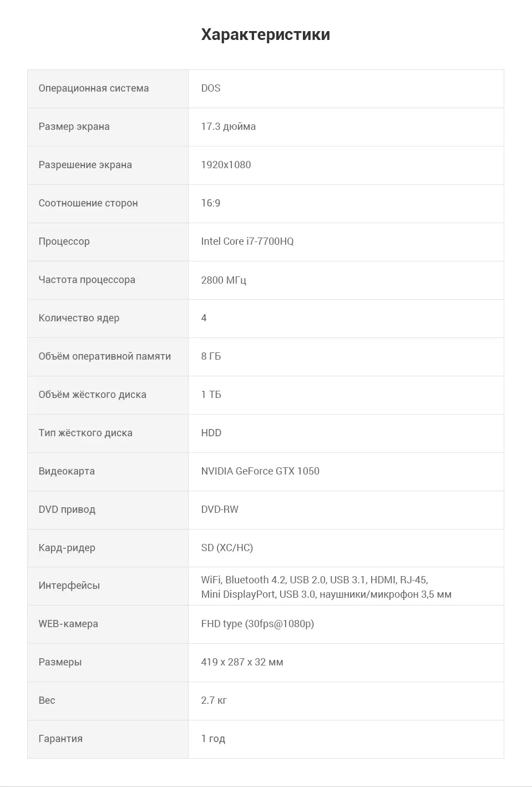
Task: Click the HDD disk type value
Action: 211,433
